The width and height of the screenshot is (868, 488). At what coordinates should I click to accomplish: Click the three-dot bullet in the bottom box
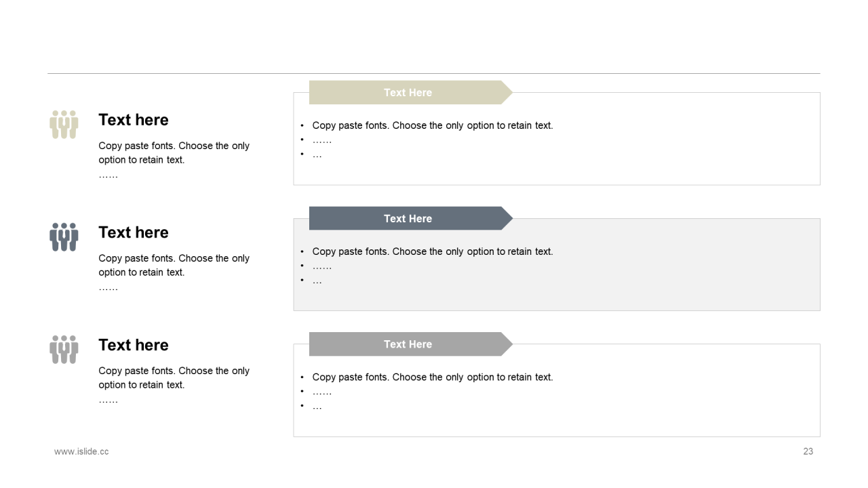point(317,406)
